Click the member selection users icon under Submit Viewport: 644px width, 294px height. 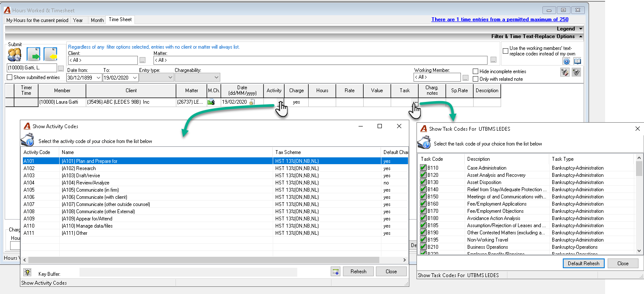14,54
